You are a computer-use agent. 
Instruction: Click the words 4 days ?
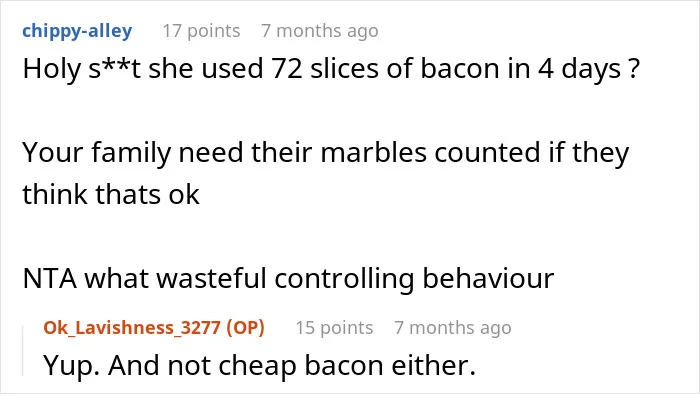coord(589,69)
